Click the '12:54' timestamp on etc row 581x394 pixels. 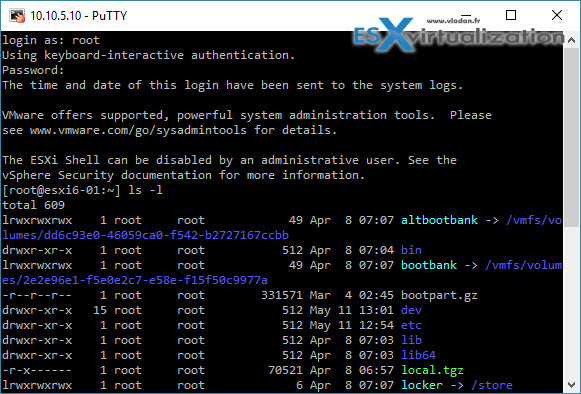click(376, 325)
